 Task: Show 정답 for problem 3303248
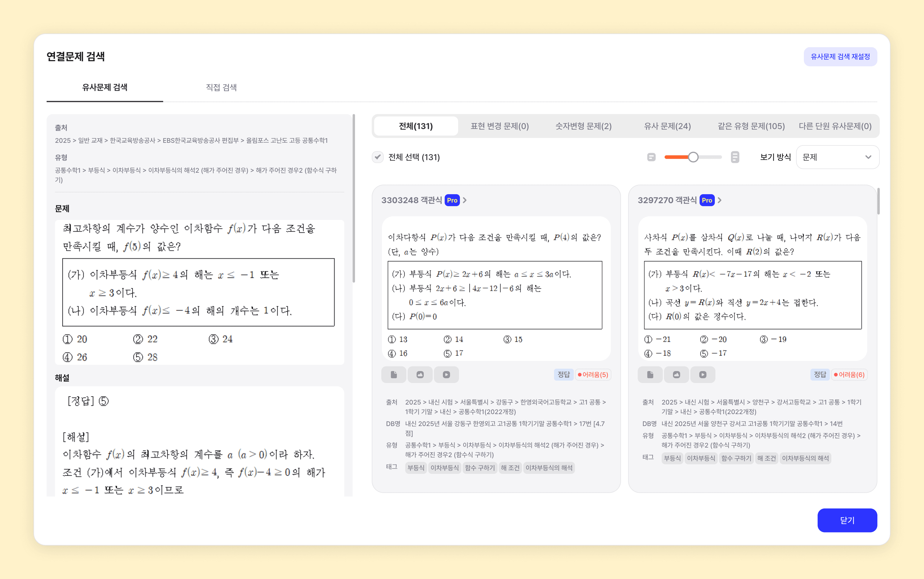tap(564, 375)
